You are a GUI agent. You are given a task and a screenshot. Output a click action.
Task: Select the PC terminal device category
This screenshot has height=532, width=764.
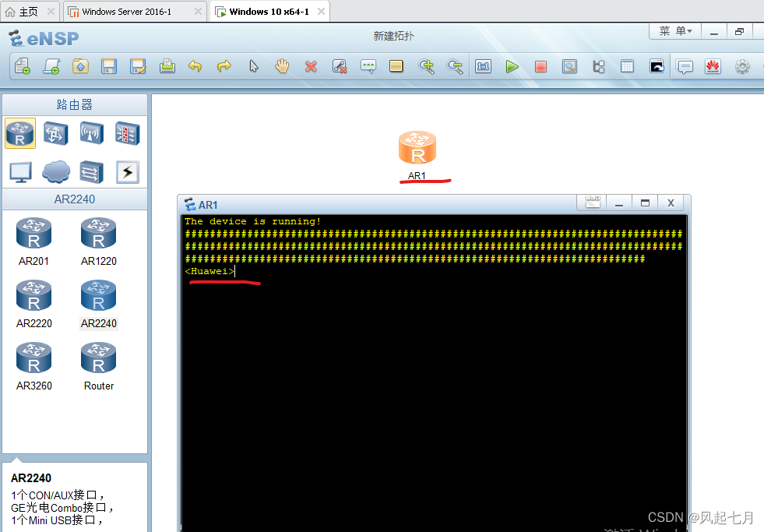20,172
